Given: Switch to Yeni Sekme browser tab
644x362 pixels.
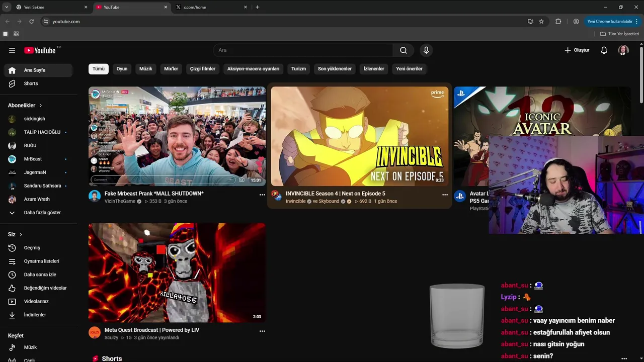Looking at the screenshot, I should coord(51,7).
